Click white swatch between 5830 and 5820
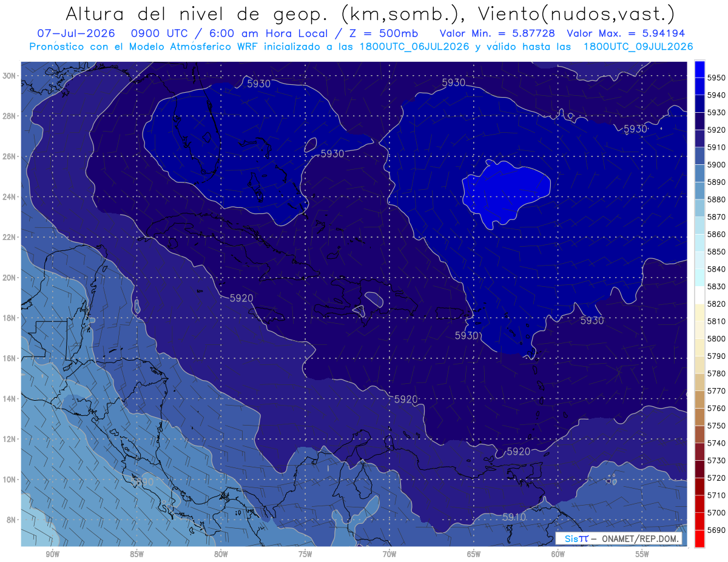The width and height of the screenshot is (728, 562). 699,295
